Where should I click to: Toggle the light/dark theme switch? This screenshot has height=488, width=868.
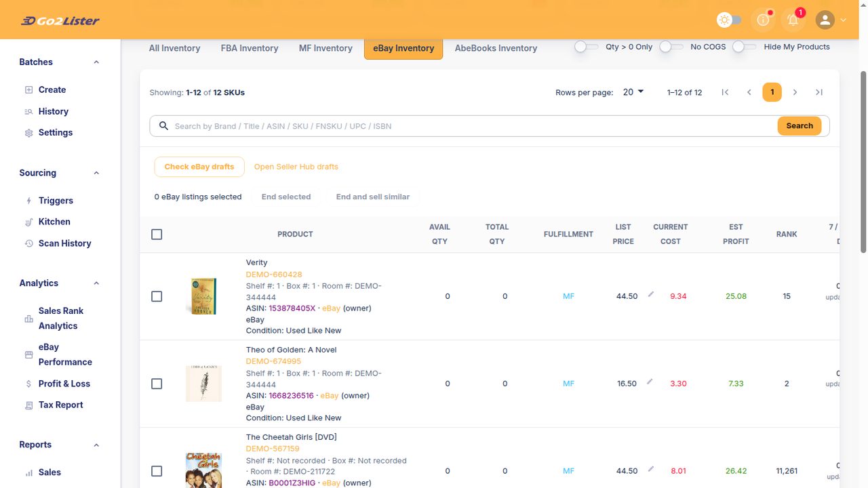[x=729, y=20]
